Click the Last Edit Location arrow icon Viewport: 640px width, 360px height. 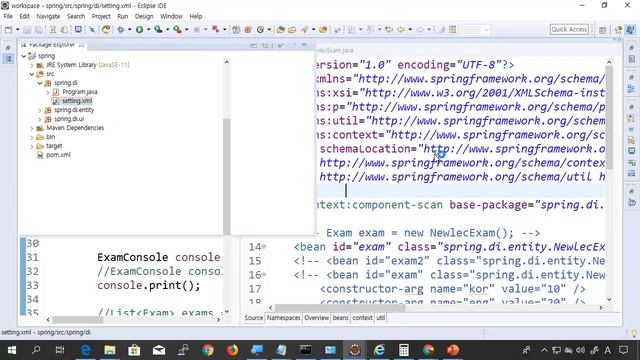(x=389, y=29)
